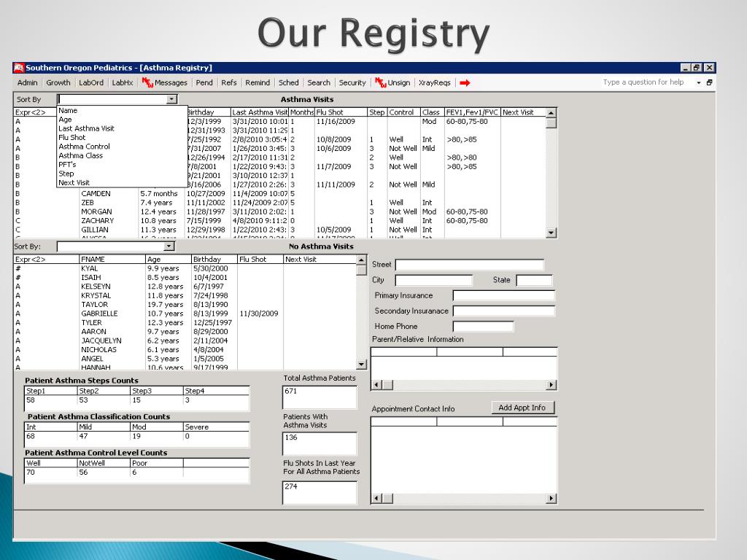Click left arrow of Appointment Contact Info scrollbar

[376, 499]
